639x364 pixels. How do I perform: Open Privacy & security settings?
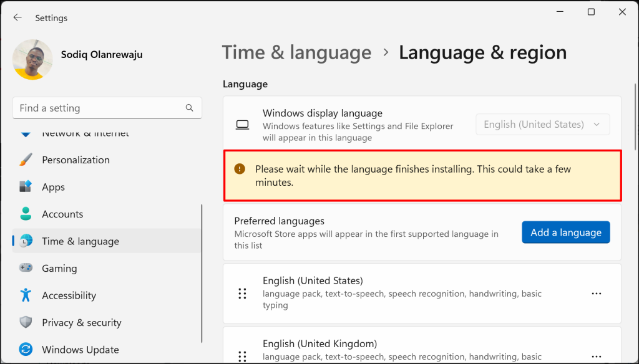pos(107,322)
